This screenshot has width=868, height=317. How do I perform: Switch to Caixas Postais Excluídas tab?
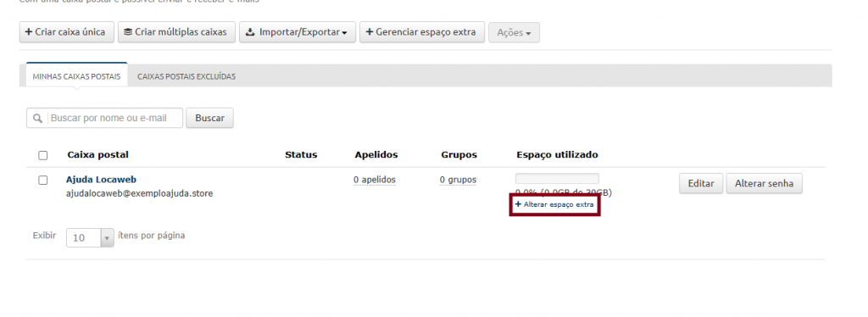pos(186,76)
